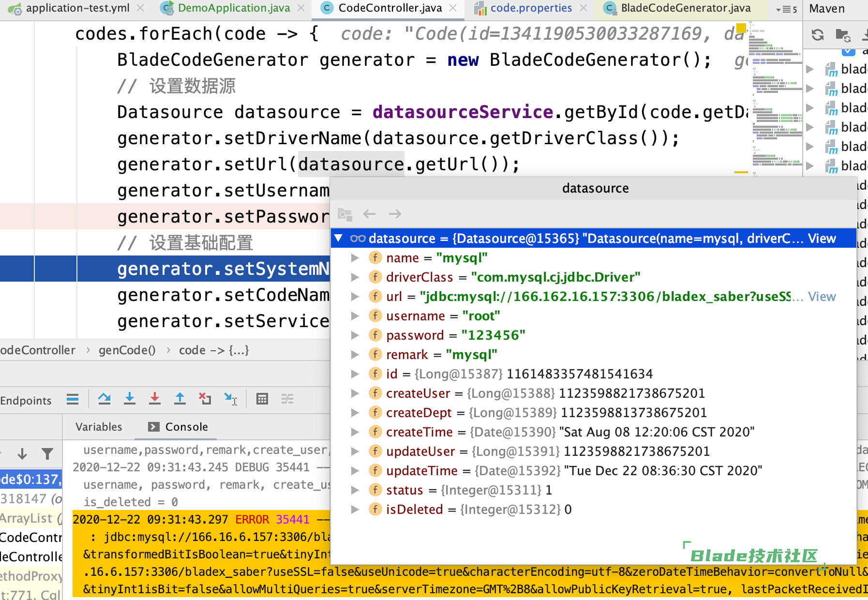Close the DemoApplication.java tab
868x600 pixels.
click(301, 8)
